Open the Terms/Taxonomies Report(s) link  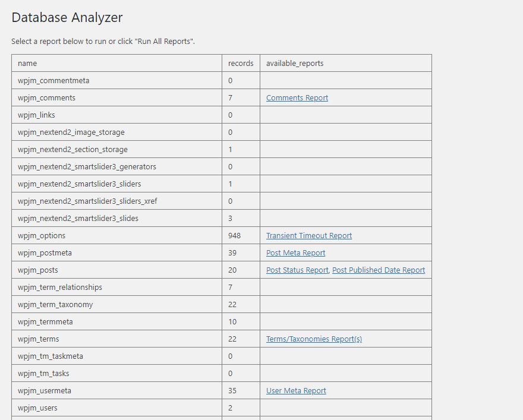point(314,339)
